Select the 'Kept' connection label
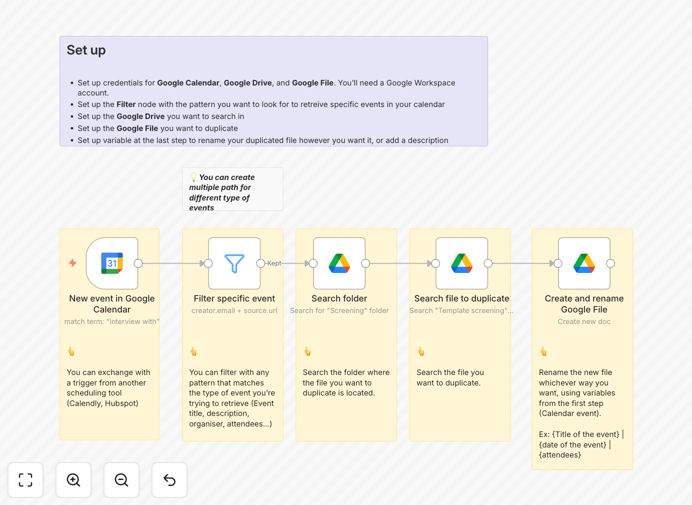 274,263
